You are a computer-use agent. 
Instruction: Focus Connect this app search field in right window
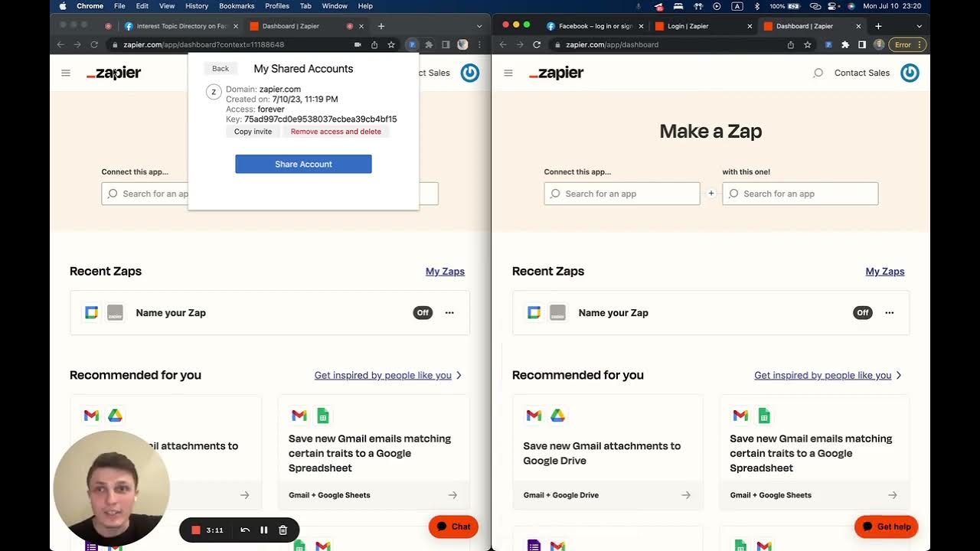click(x=622, y=194)
